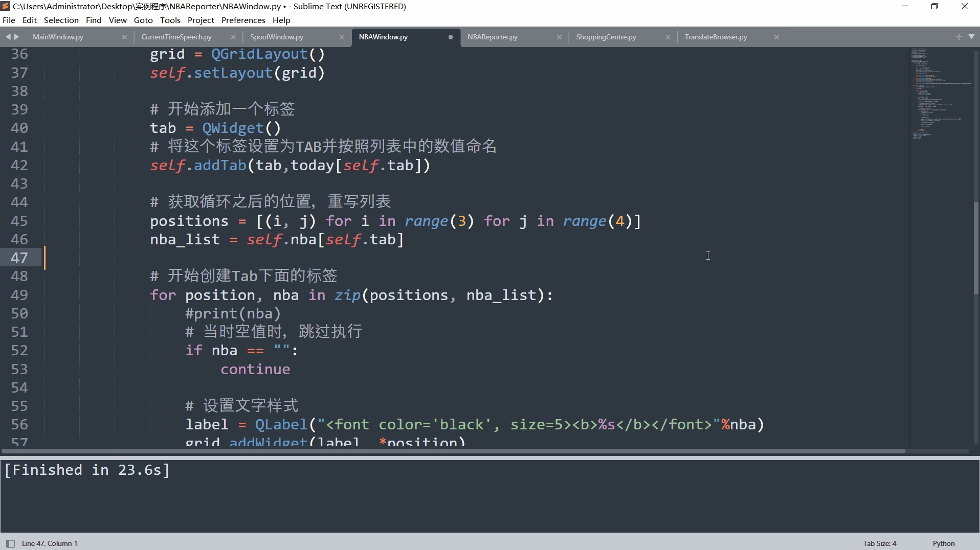This screenshot has width=980, height=550.
Task: Open Python syntax selector in status bar
Action: point(944,543)
